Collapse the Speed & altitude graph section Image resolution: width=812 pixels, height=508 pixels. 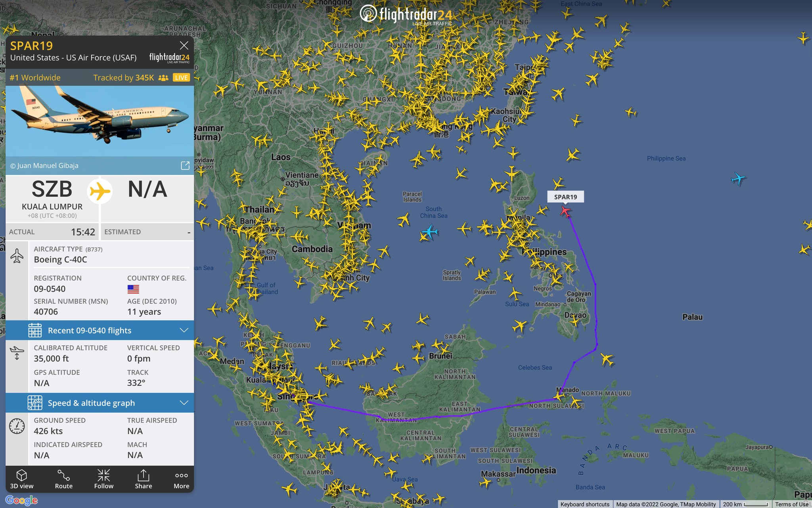tap(184, 403)
